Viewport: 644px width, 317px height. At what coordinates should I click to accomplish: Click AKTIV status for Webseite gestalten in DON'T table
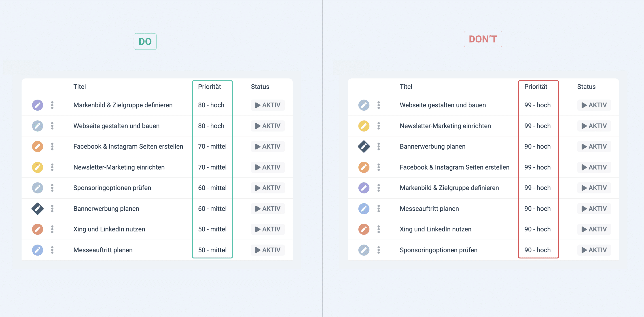(x=594, y=105)
